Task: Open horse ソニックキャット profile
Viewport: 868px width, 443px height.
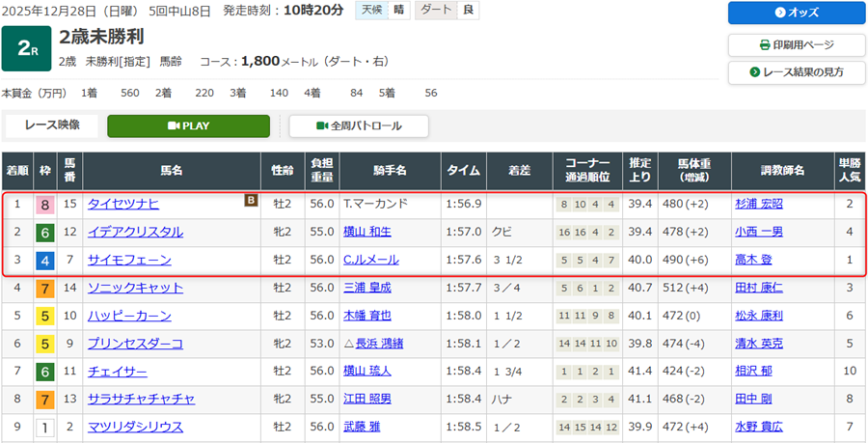Action: click(135, 288)
